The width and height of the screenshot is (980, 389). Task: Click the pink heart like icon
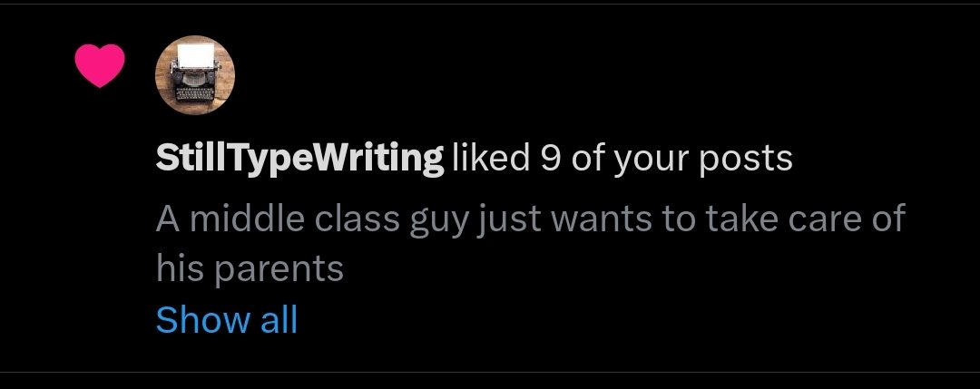[x=100, y=65]
